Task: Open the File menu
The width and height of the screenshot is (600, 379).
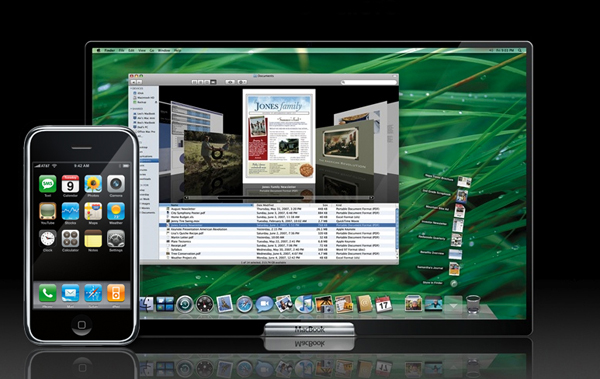Action: pos(122,50)
